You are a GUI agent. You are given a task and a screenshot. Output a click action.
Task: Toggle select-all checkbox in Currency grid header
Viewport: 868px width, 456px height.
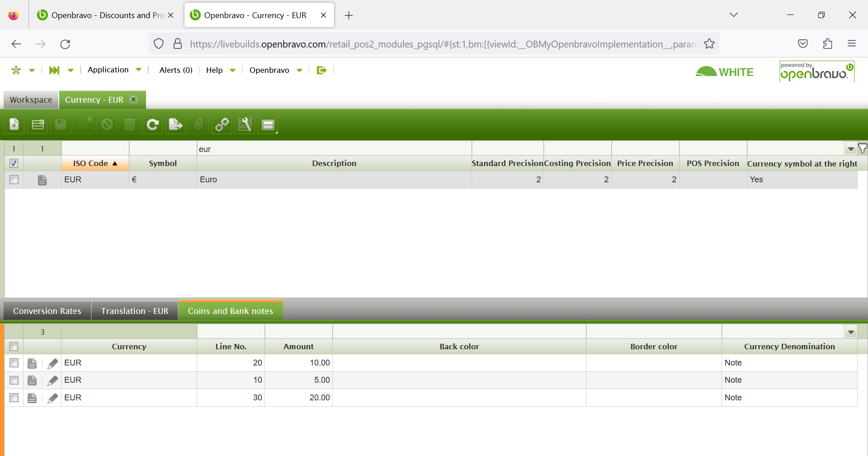[x=14, y=163]
